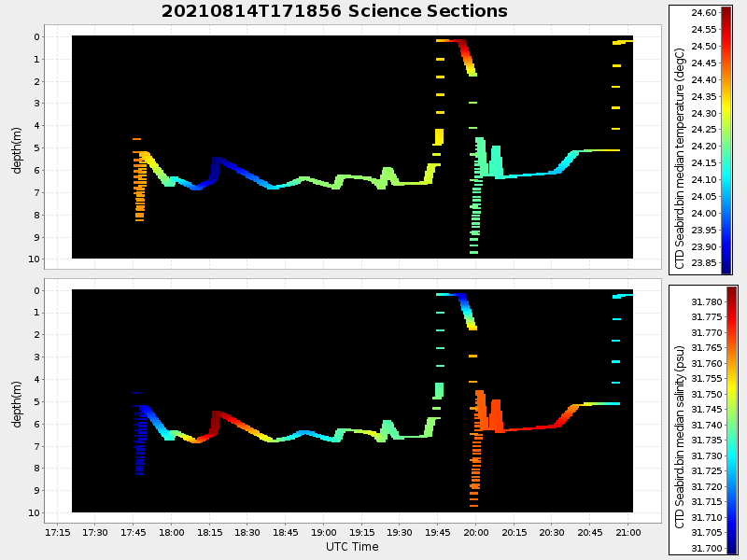Viewport: 747px width, 560px height.
Task: Click the 20:30 time axis tick
Action: [552, 532]
